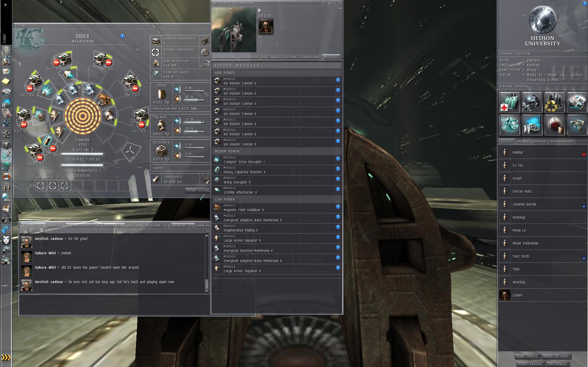588x367 pixels.
Task: Click the Rent Office button
Action: [527, 356]
